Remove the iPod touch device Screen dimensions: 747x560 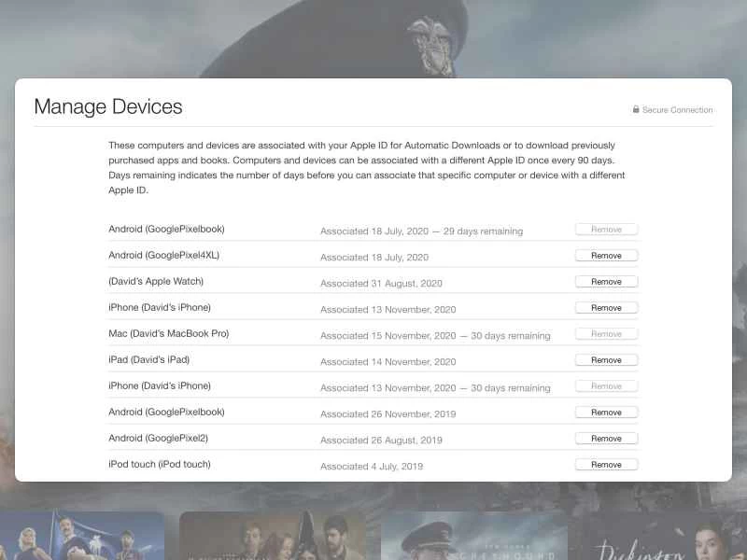coord(606,464)
